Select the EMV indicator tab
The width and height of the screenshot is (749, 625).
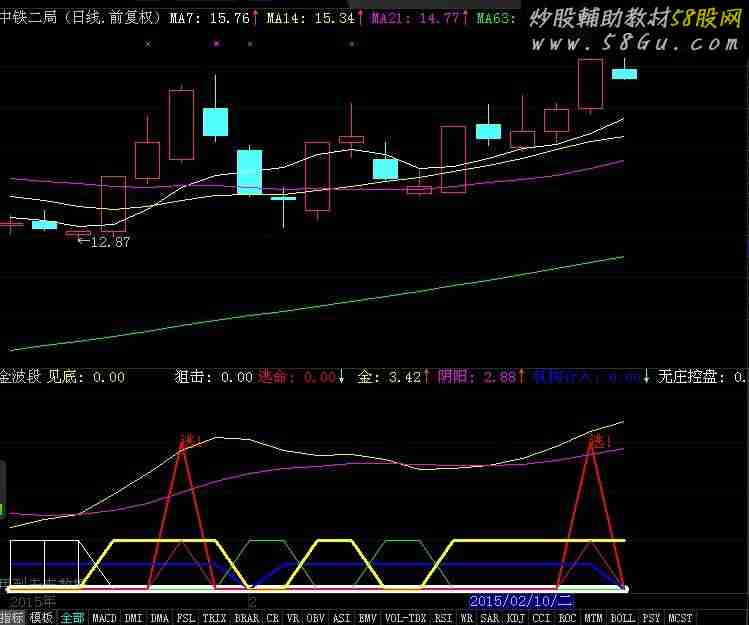(367, 618)
